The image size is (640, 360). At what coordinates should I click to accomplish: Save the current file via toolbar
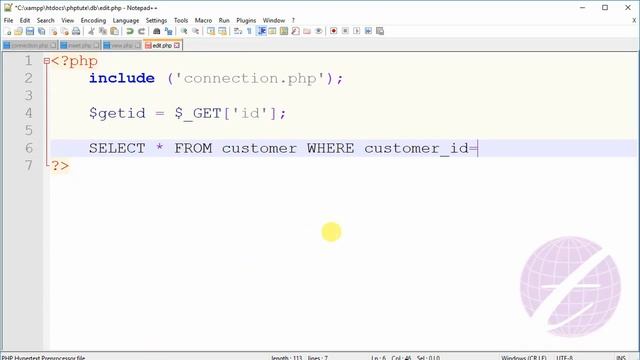coord(30,31)
